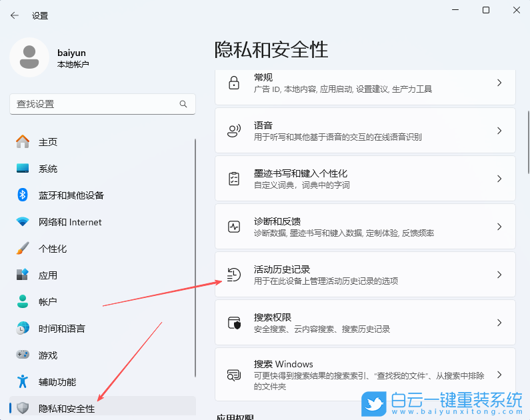Open the 搜索权限 card
Image resolution: width=530 pixels, height=420 pixels.
(365, 323)
